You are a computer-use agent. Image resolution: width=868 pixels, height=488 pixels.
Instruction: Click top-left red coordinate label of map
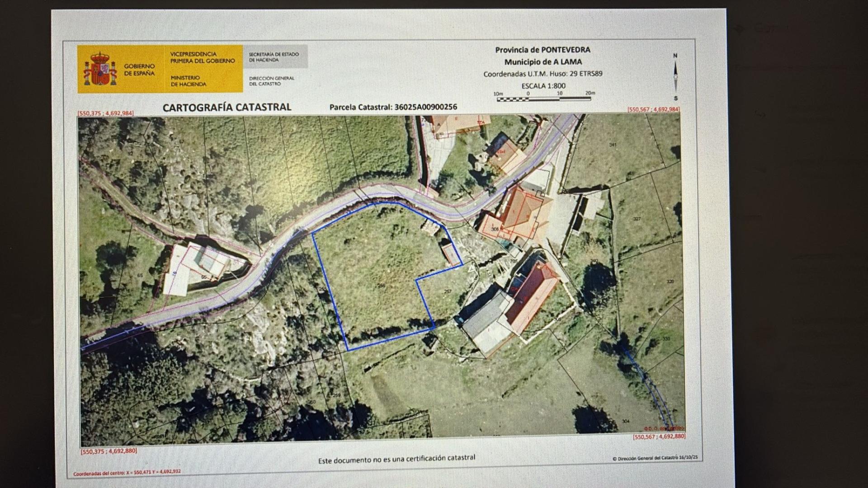tap(106, 113)
